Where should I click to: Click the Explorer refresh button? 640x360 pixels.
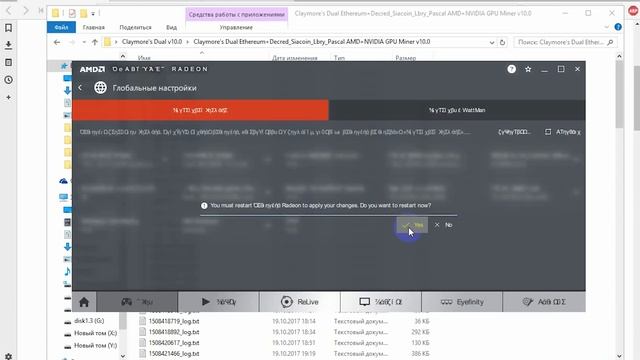pos(502,42)
